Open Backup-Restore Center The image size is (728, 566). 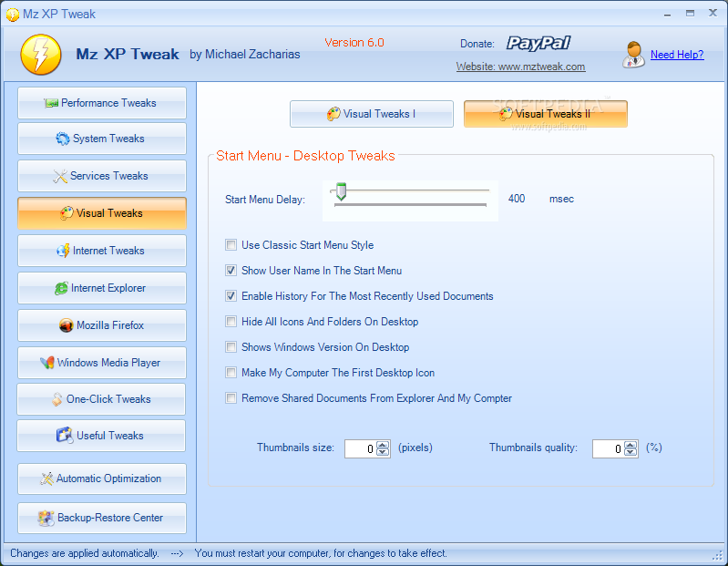tap(102, 518)
